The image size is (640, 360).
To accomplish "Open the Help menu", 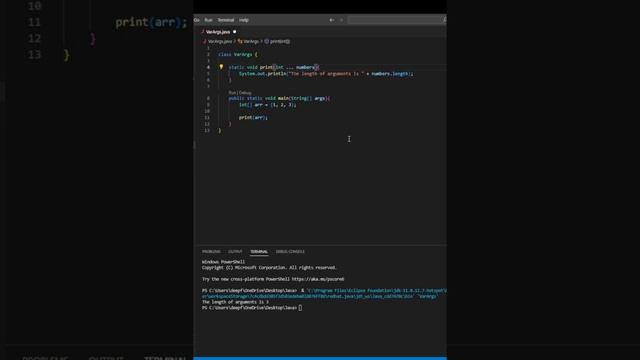I will point(244,20).
